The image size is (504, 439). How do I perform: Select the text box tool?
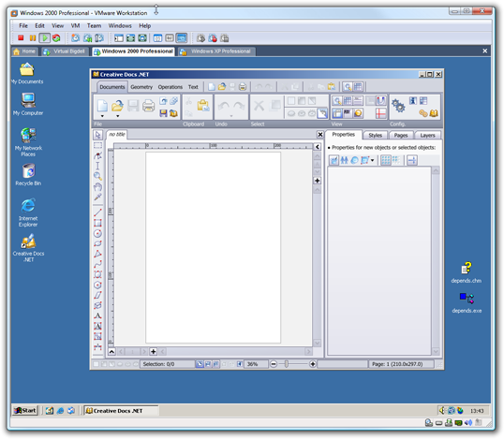(97, 326)
